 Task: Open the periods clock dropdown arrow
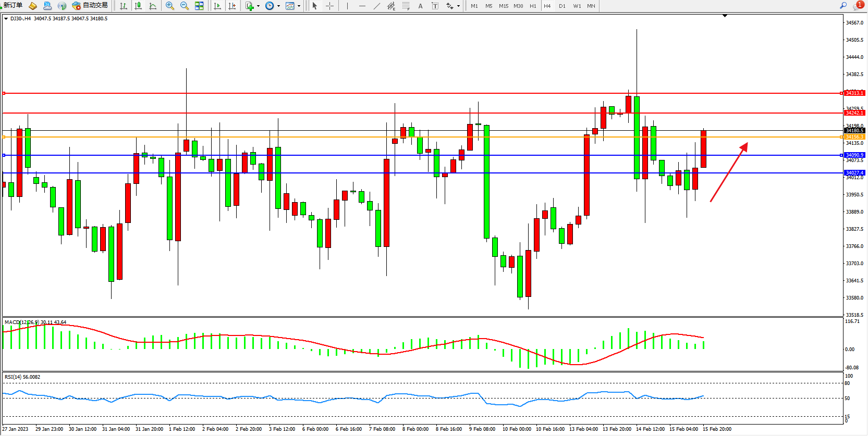tap(278, 6)
